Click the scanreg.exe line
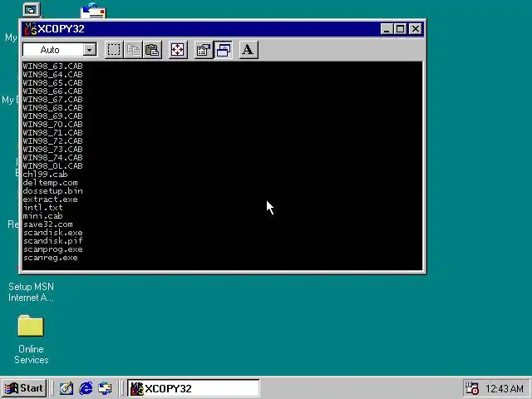Screen dimensions: 532x399 coord(50,257)
